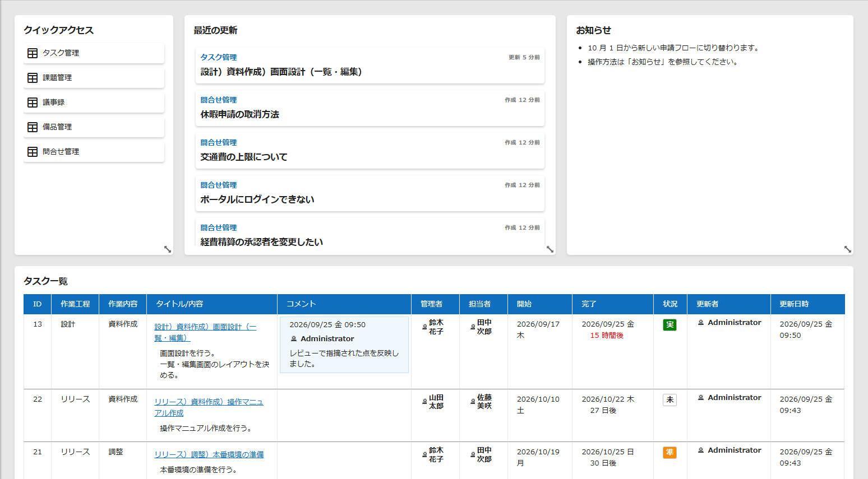Click user icon beside 山田太郎 in row 22
The image size is (868, 479).
tap(424, 402)
